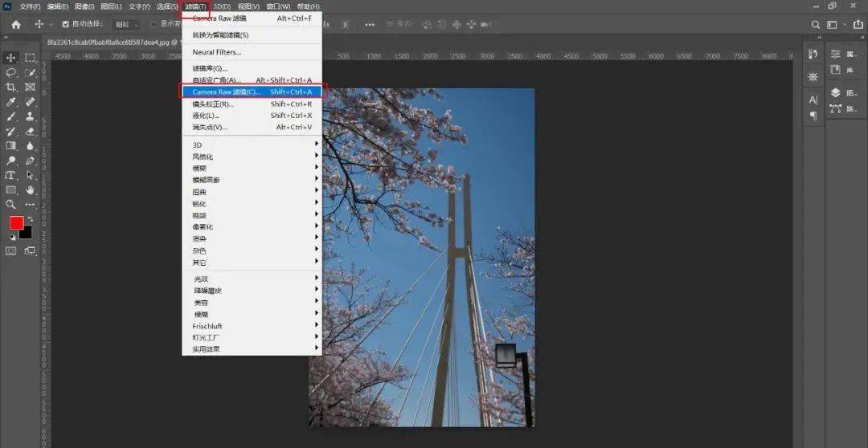Select the Brush tool
Viewport: 868px width, 448px height.
[x=10, y=116]
